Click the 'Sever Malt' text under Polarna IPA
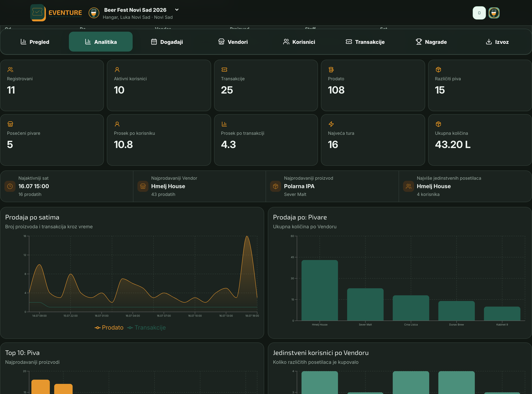532x394 pixels. click(295, 194)
